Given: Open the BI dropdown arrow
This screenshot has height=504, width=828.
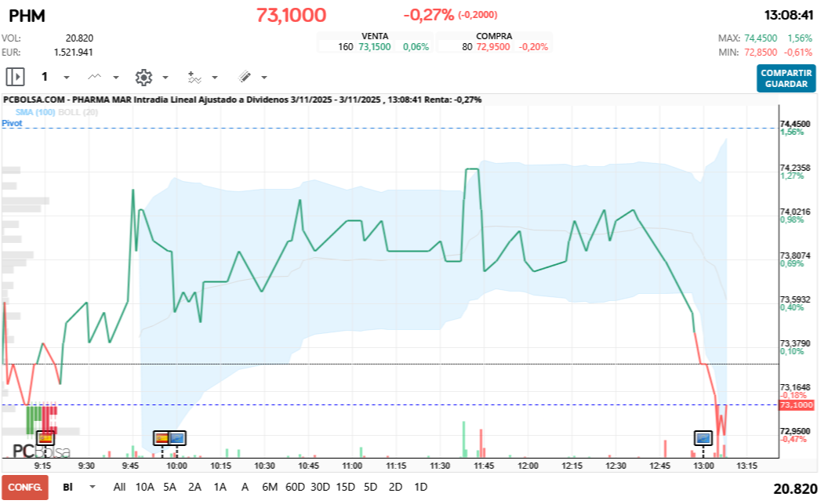Looking at the screenshot, I should [93, 487].
